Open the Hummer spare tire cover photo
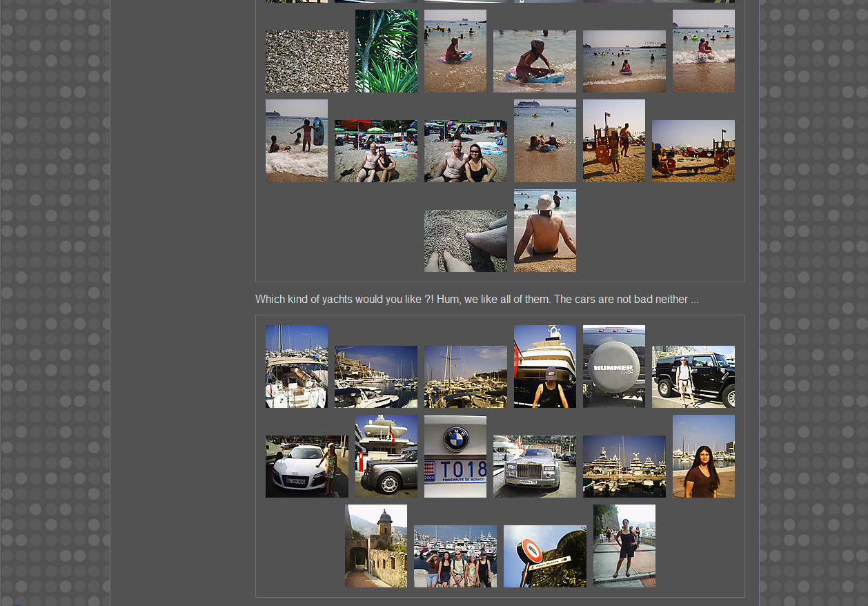This screenshot has width=868, height=606. [613, 366]
